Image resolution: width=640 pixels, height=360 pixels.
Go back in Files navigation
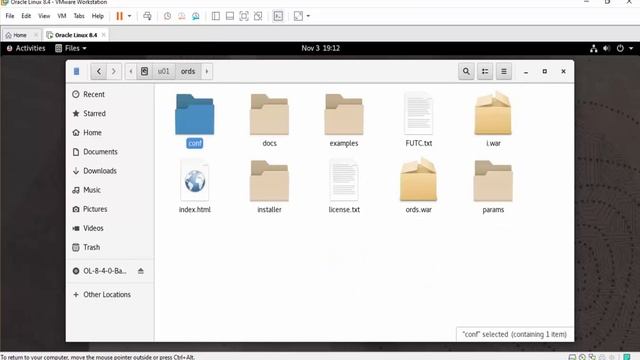(x=99, y=71)
